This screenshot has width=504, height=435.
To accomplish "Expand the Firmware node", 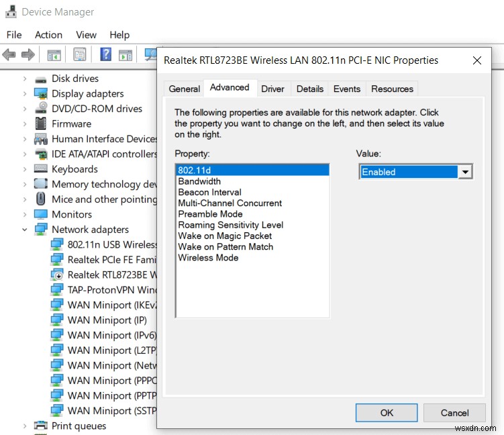I will click(x=25, y=124).
